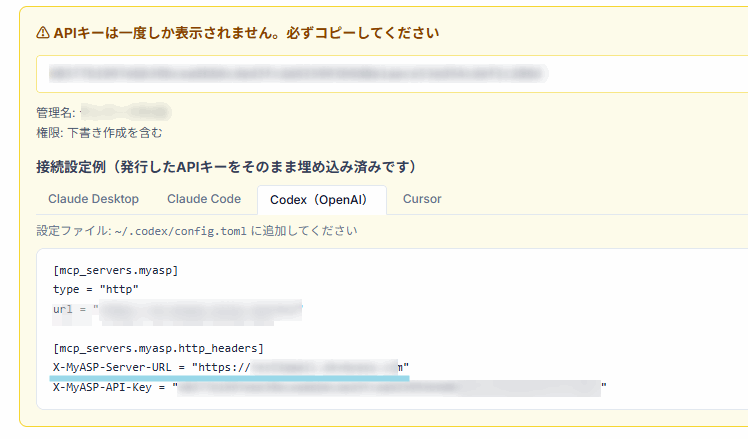Click the type = "http" code line
This screenshot has height=439, width=748.
[x=96, y=289]
